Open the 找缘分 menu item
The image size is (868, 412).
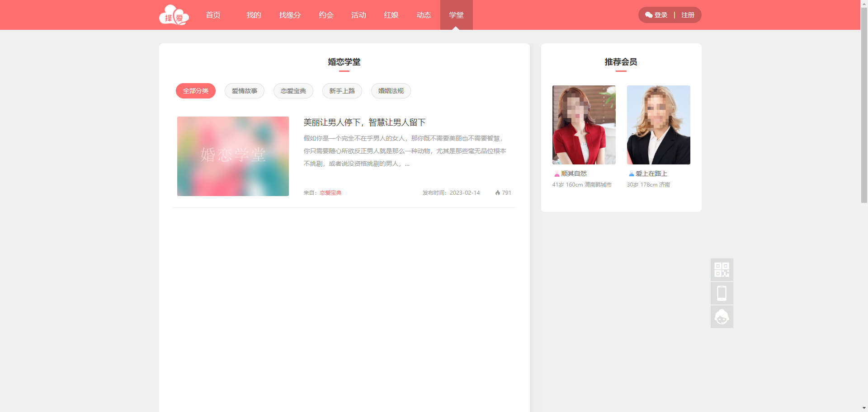(x=290, y=15)
